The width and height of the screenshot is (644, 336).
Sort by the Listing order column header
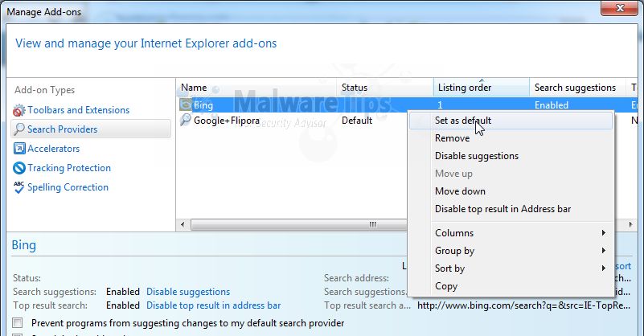pyautogui.click(x=482, y=88)
